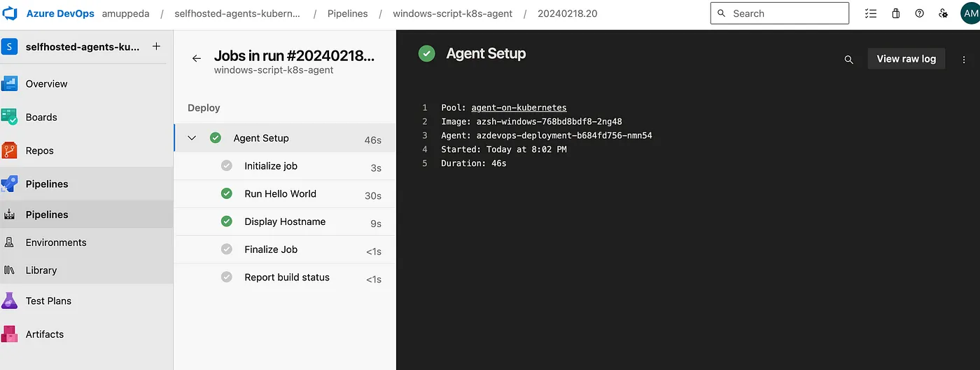
Task: Click log line Duration: 46s
Action: coord(473,163)
